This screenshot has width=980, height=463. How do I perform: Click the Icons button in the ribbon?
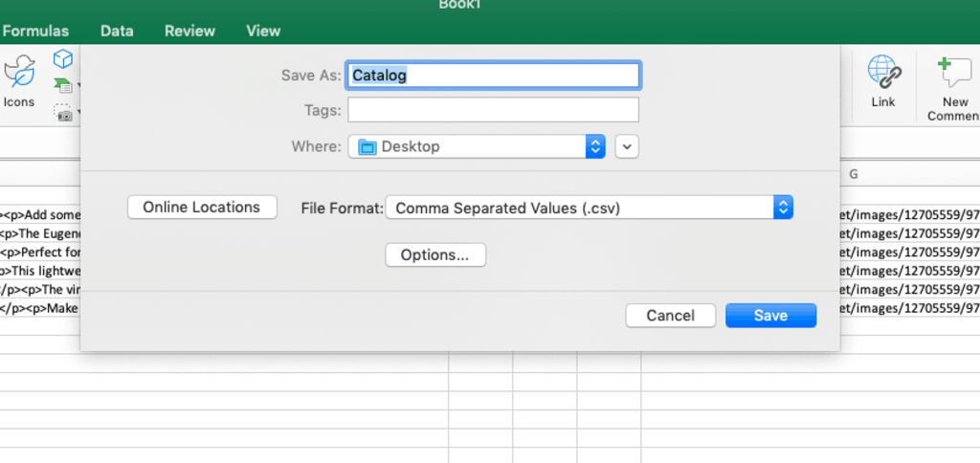click(19, 80)
